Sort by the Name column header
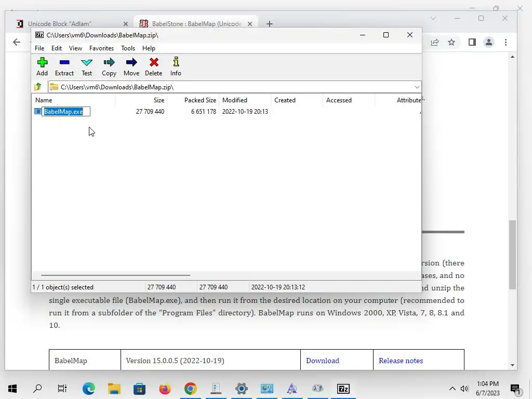The height and width of the screenshot is (399, 532). pos(74,100)
